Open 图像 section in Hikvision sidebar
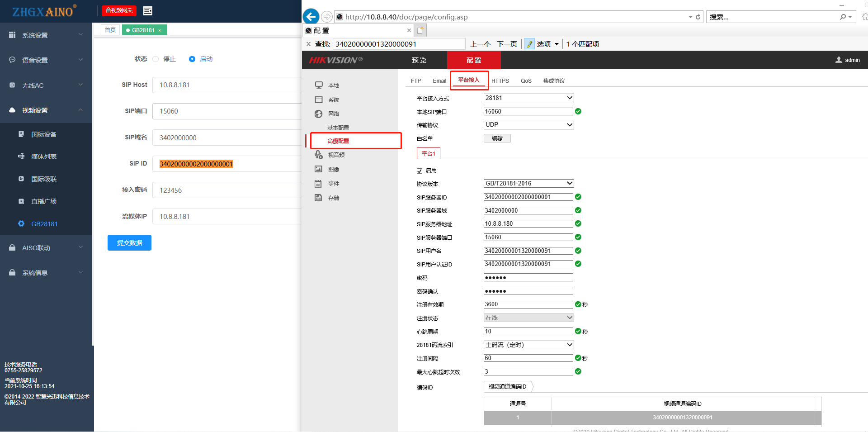 tap(334, 169)
